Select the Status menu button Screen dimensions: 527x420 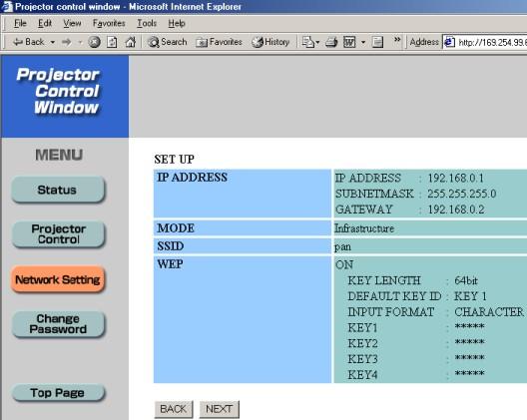click(x=58, y=190)
